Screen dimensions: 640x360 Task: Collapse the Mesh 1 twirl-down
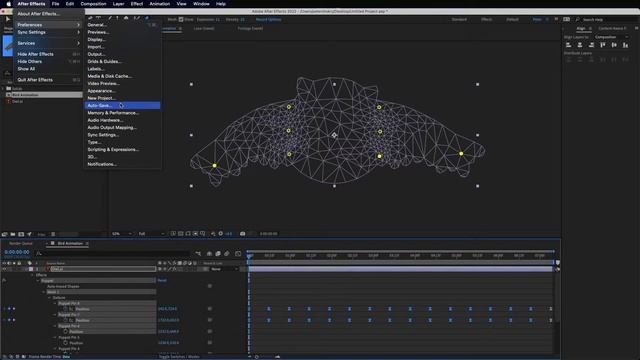pyautogui.click(x=44, y=292)
